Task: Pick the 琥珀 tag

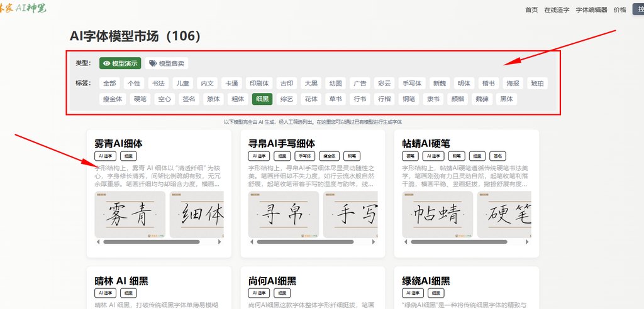Action: coord(537,84)
